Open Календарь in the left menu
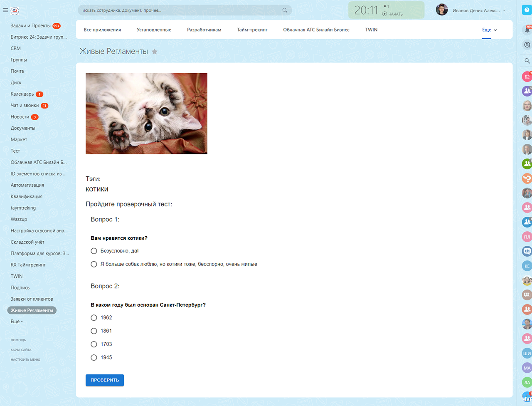The width and height of the screenshot is (532, 406). 22,94
